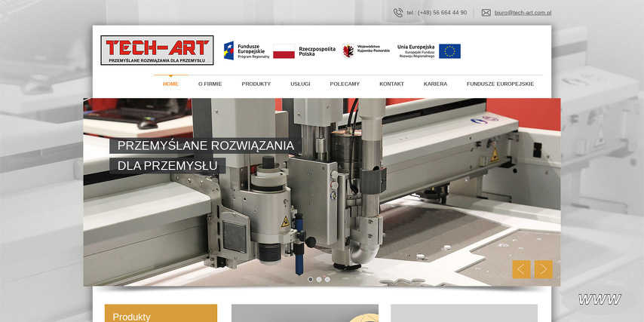Open the KONTAKT menu item

tap(391, 84)
